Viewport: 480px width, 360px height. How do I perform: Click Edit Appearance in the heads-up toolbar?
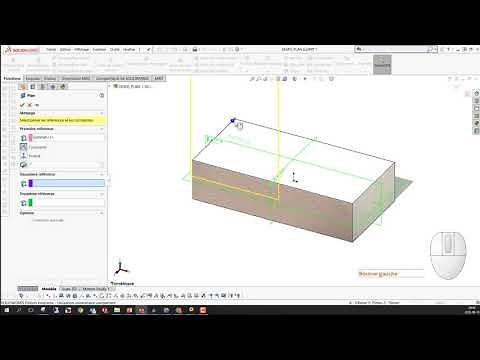tap(314, 79)
